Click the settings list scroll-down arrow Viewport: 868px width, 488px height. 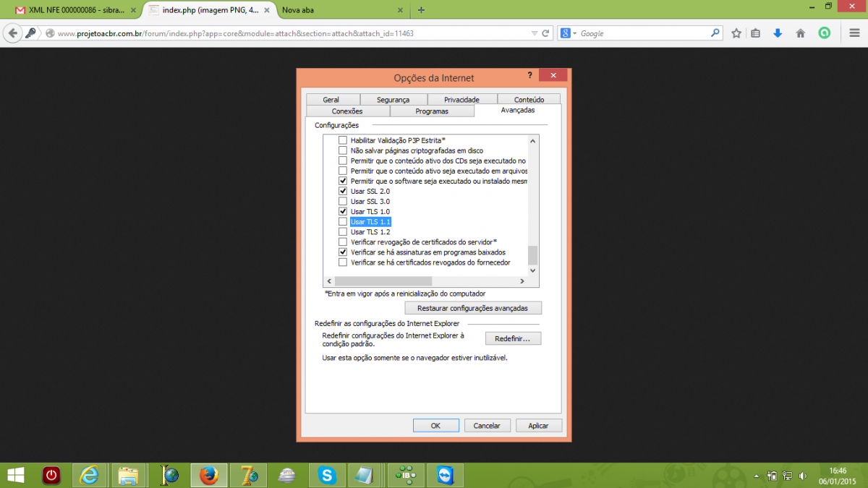pyautogui.click(x=533, y=270)
